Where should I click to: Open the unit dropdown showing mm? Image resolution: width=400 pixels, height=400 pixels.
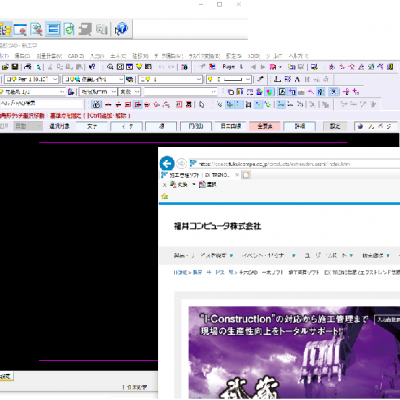coord(98,92)
